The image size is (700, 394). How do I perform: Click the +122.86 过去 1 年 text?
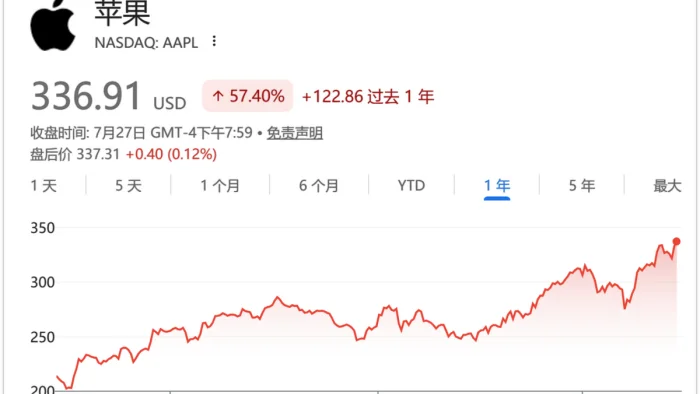(x=368, y=96)
